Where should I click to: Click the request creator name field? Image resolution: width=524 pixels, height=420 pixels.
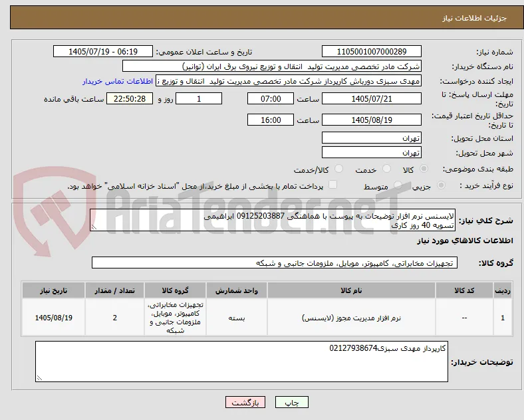click(289, 81)
